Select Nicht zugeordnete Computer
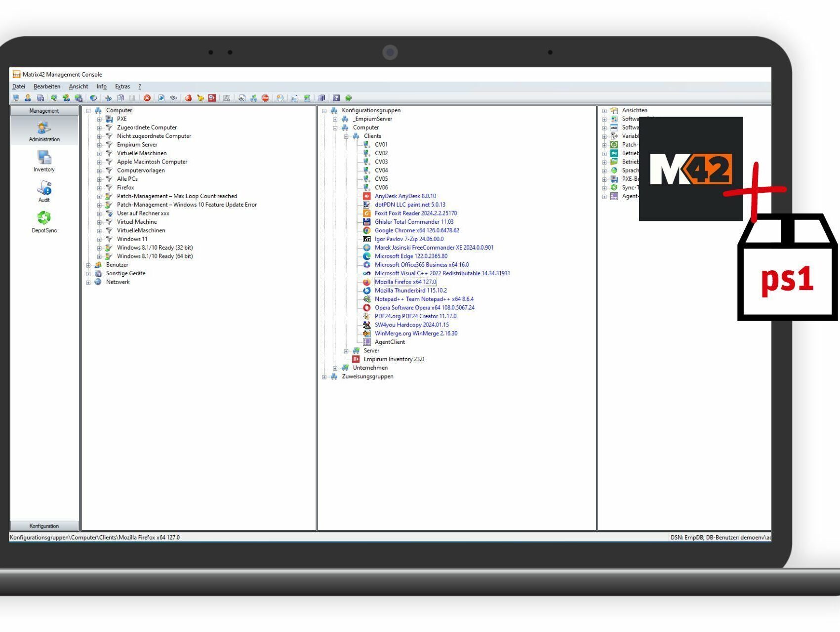 click(154, 136)
